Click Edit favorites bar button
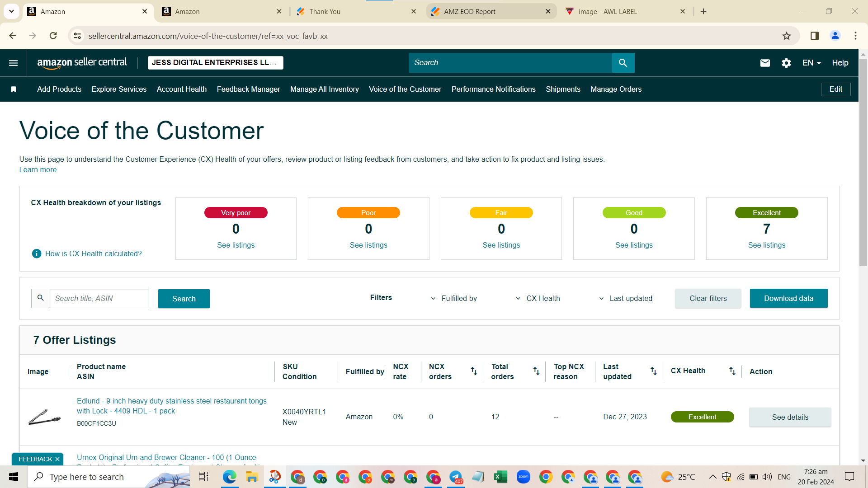The image size is (868, 488). click(835, 89)
